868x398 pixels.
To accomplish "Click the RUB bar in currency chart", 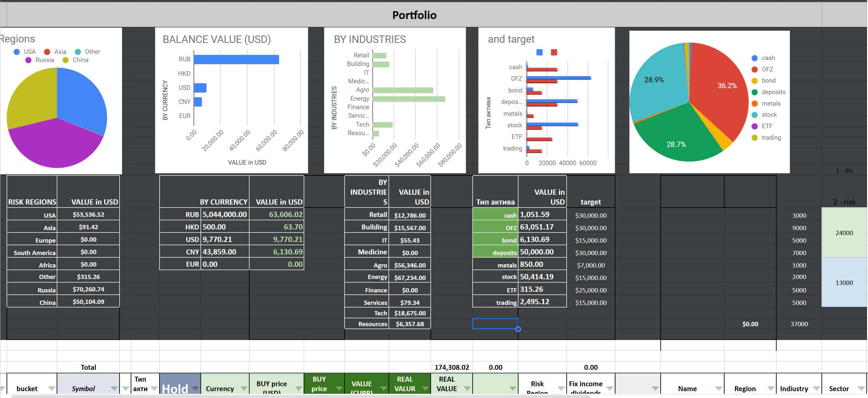I will pos(236,59).
